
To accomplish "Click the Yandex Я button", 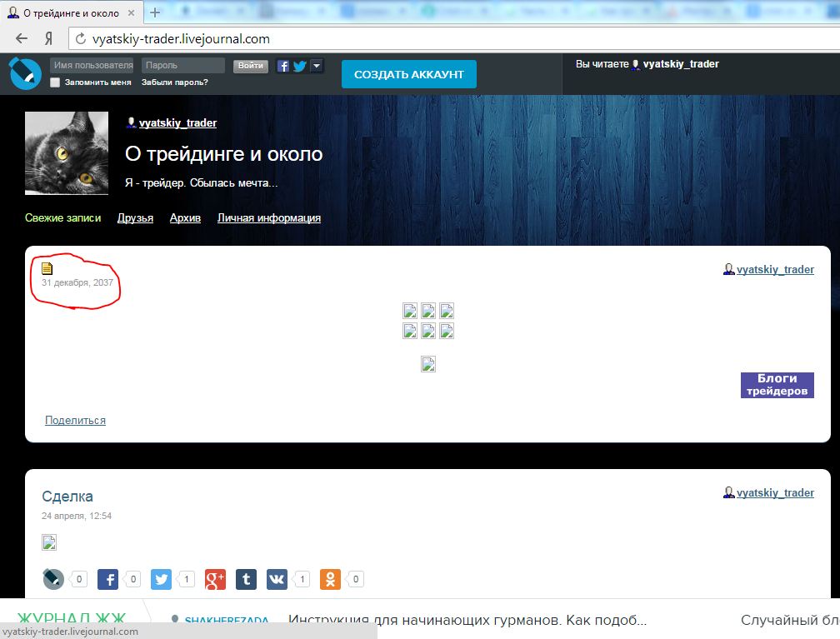I will pyautogui.click(x=48, y=38).
